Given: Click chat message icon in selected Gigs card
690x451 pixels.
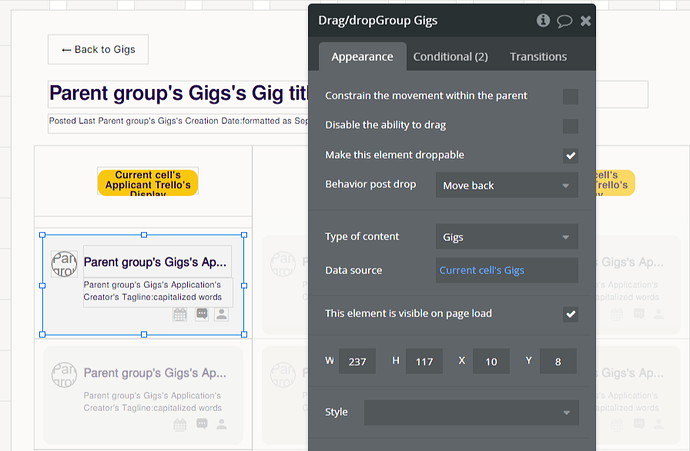Looking at the screenshot, I should click(x=202, y=314).
